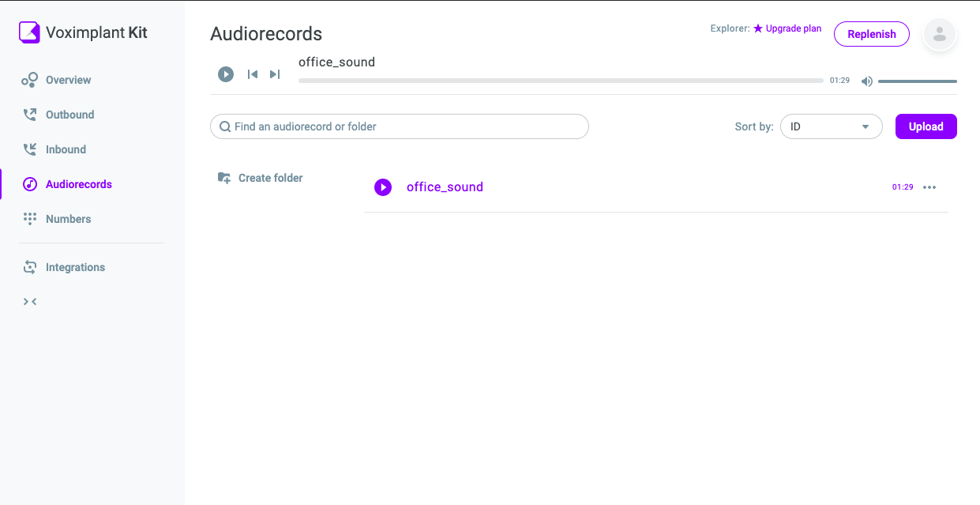Skip to previous track in player

click(253, 74)
